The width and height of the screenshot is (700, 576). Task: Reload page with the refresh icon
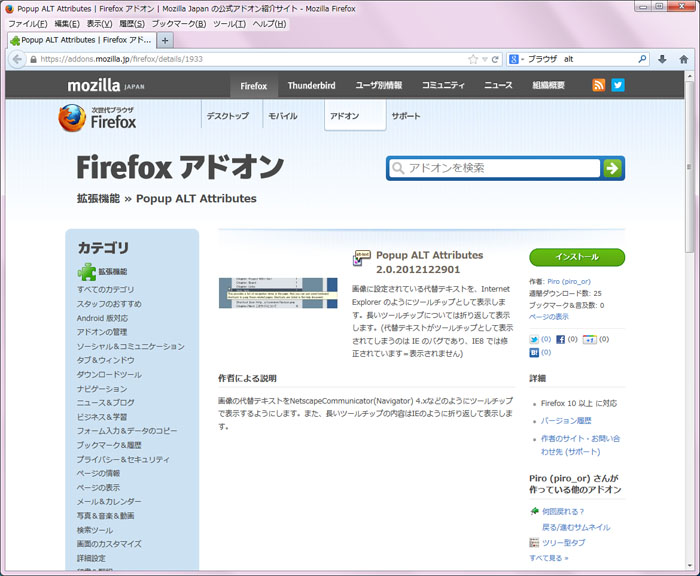point(495,59)
